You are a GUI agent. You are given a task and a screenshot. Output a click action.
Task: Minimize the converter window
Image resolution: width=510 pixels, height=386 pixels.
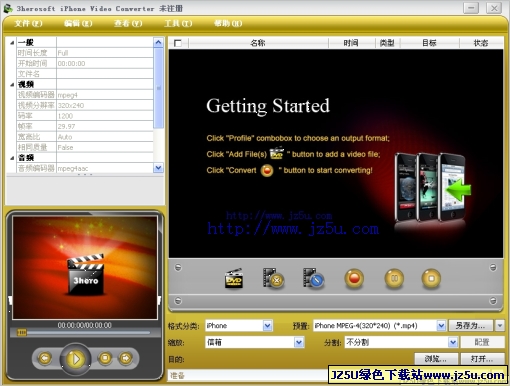pyautogui.click(x=471, y=8)
